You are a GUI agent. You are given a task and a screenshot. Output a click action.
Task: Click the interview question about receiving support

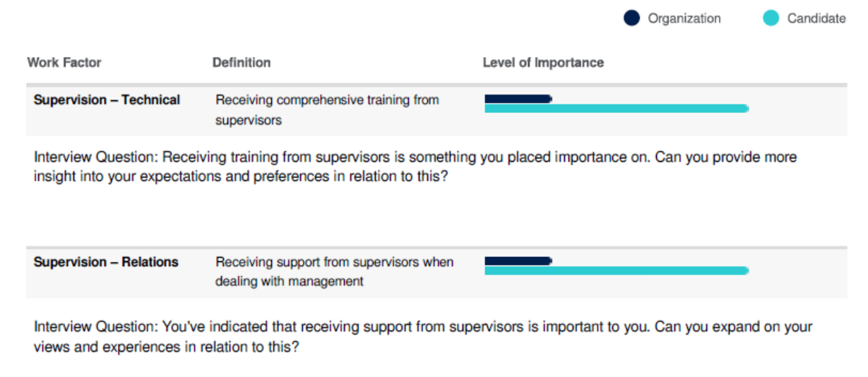point(423,337)
